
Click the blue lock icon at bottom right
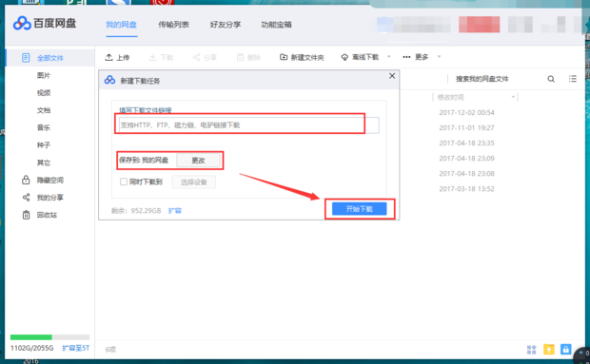(565, 350)
